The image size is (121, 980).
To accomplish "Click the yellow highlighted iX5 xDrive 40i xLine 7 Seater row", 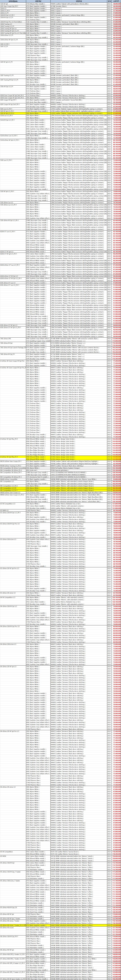I will click(61, 925).
